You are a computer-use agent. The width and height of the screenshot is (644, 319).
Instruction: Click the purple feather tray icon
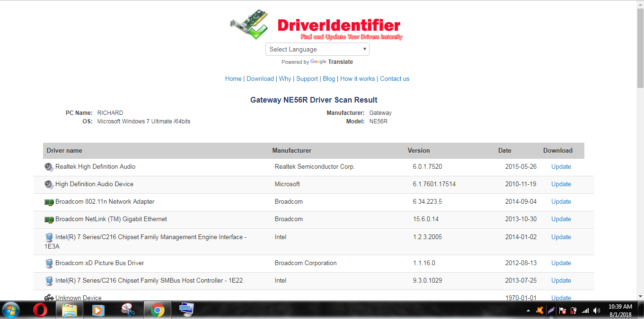click(x=551, y=310)
